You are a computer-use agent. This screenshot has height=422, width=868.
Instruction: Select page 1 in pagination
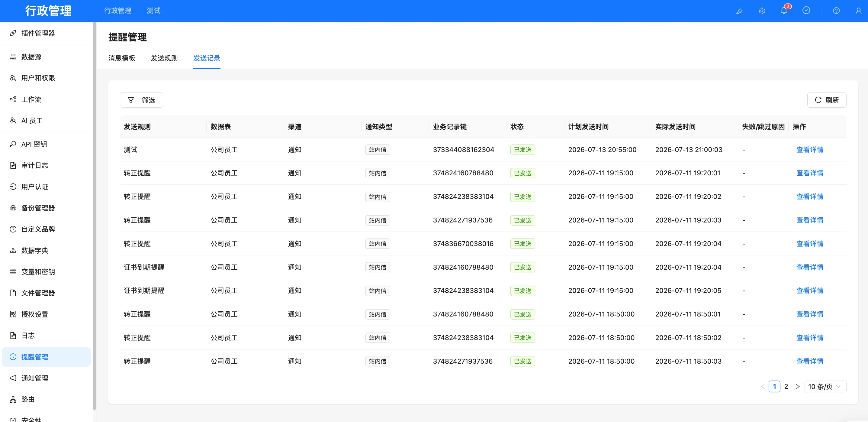point(774,386)
